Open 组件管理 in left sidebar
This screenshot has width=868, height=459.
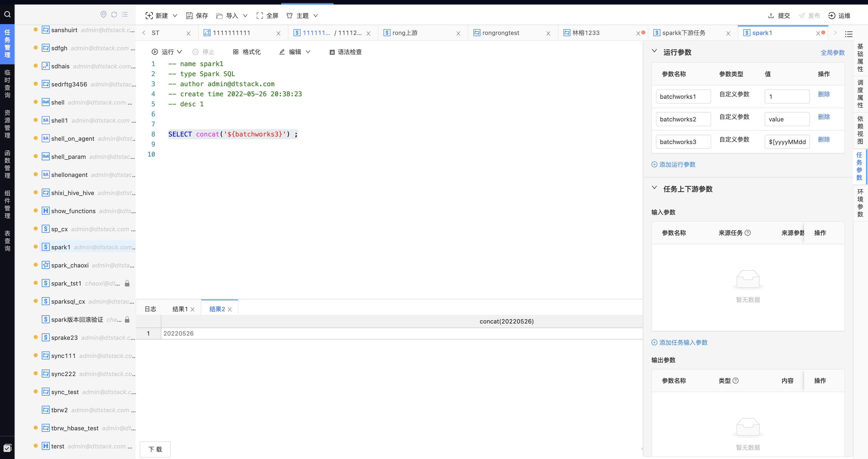(x=7, y=204)
